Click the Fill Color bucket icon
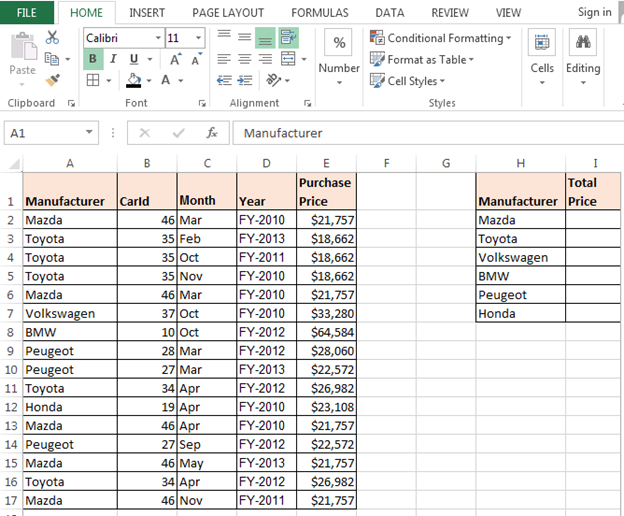The width and height of the screenshot is (624, 516). [x=134, y=80]
